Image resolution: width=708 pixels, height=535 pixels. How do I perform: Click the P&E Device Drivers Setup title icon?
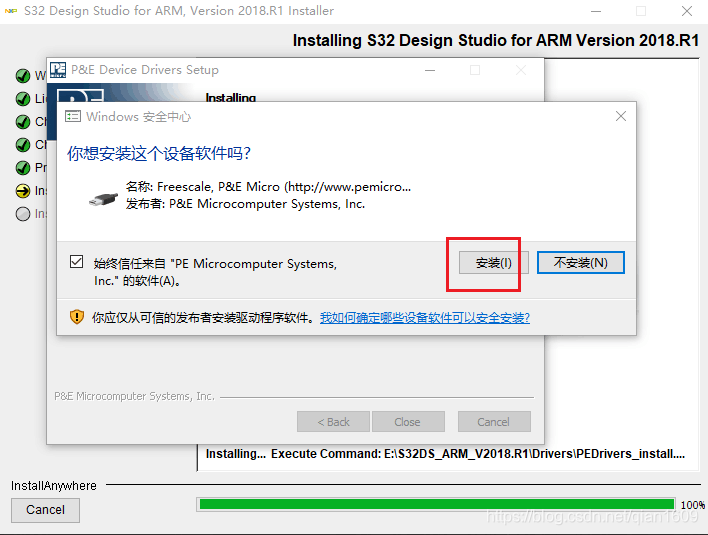coord(58,70)
